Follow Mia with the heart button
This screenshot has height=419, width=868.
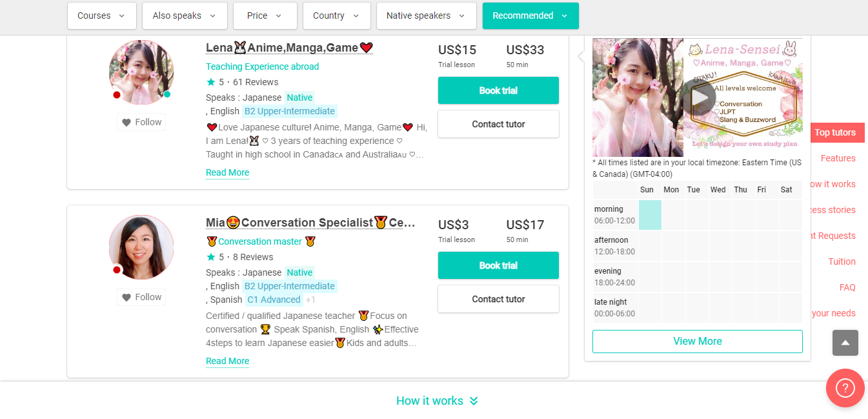coord(141,297)
